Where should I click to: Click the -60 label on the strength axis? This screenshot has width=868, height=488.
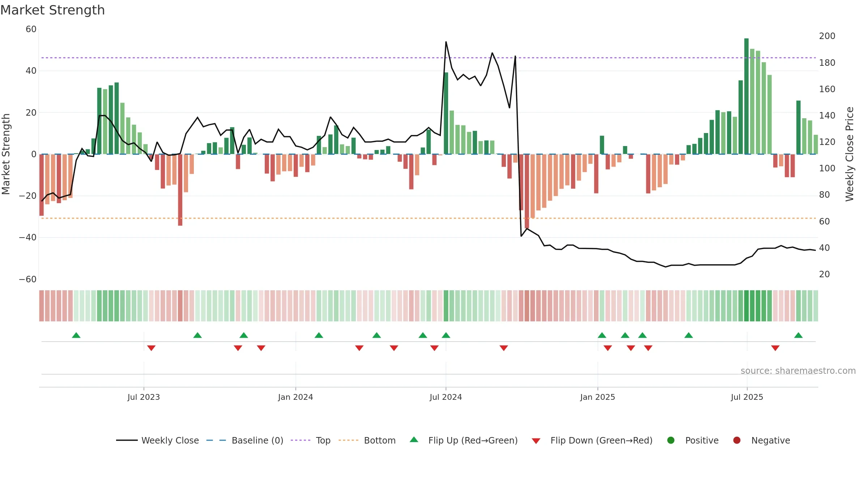28,279
